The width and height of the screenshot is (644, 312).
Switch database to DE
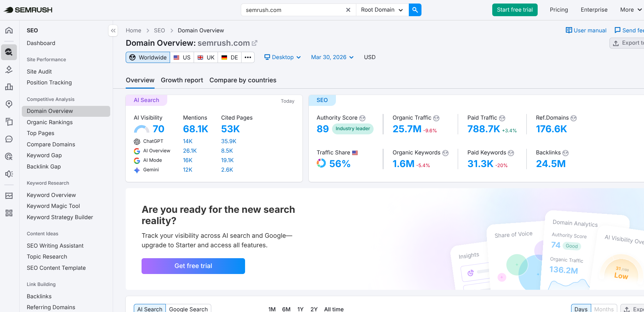(x=230, y=57)
